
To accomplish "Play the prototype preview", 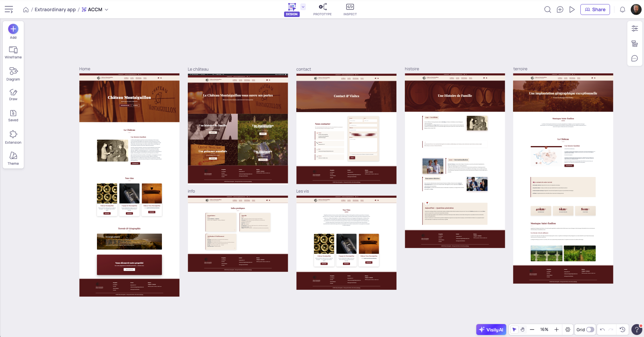I will 572,10.
